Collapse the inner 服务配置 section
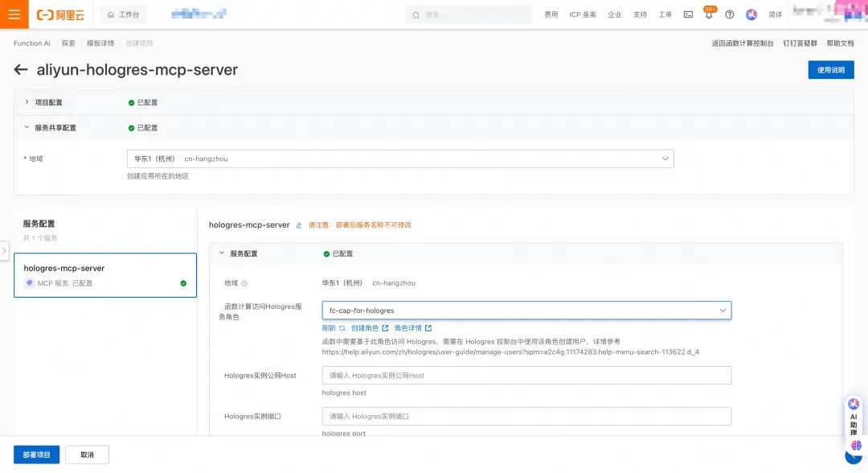The width and height of the screenshot is (868, 473). point(222,253)
